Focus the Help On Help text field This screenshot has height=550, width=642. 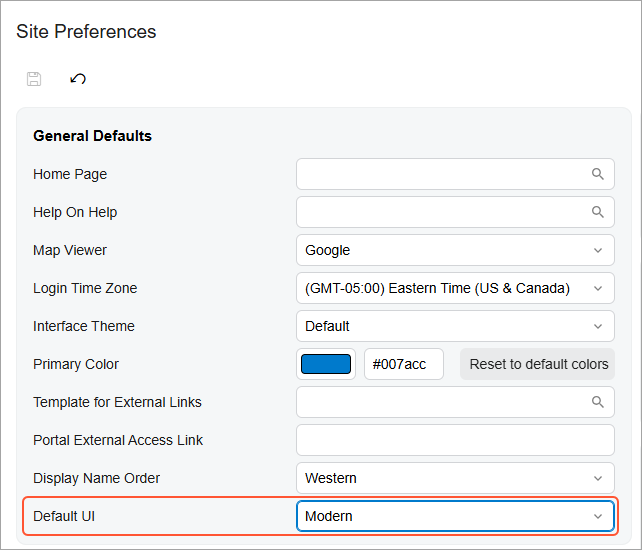[x=440, y=212]
